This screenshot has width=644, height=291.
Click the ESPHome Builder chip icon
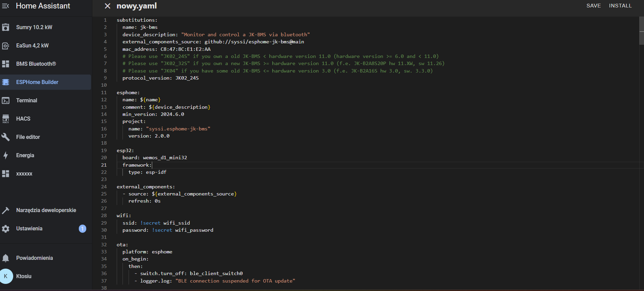point(5,82)
